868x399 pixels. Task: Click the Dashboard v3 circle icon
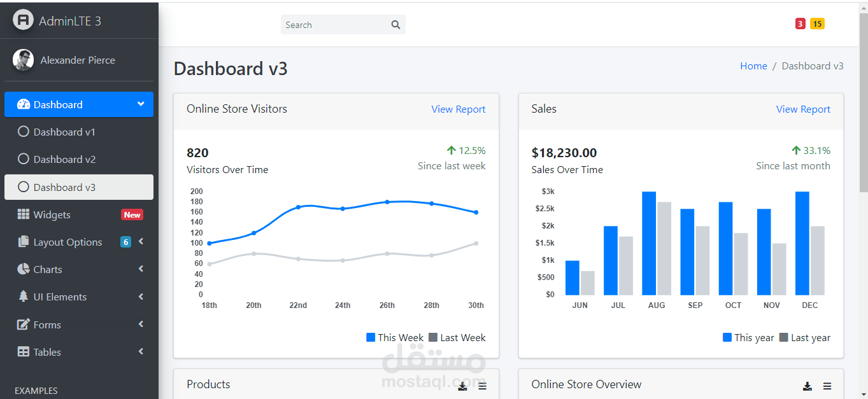point(24,187)
